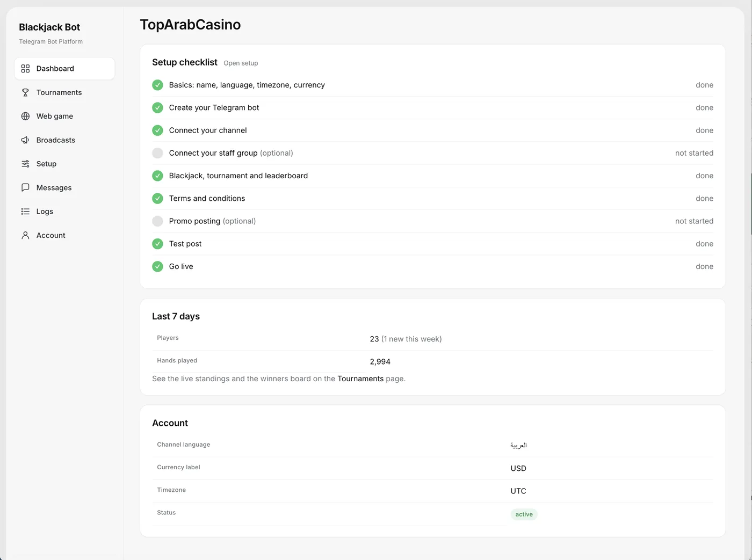752x560 pixels.
Task: Open the Dashboard page
Action: coord(64,69)
